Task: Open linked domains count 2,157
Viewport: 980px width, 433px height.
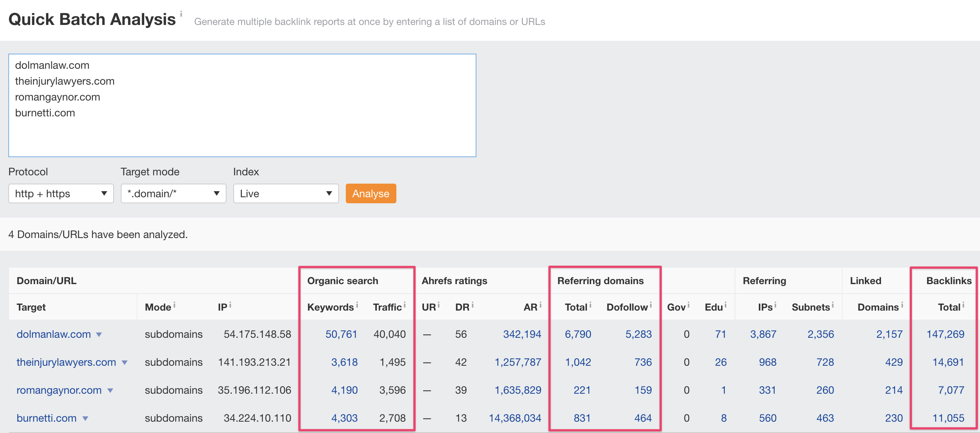Action: click(889, 334)
